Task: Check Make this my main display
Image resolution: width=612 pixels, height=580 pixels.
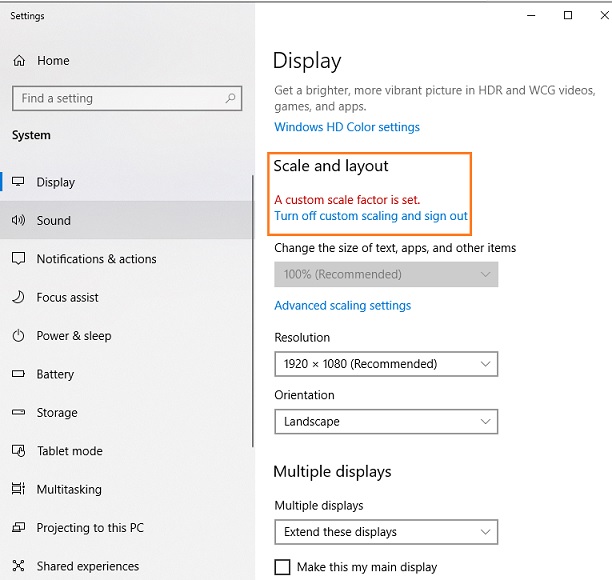Action: [282, 567]
